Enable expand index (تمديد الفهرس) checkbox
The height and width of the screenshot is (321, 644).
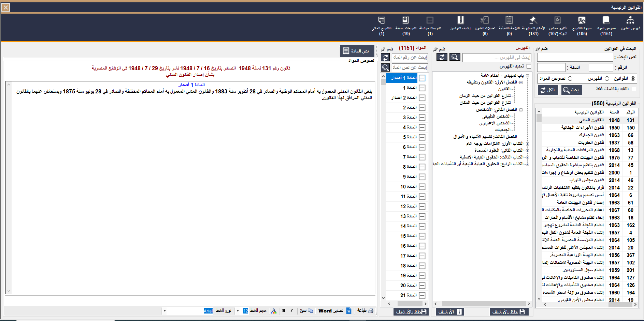coord(529,66)
